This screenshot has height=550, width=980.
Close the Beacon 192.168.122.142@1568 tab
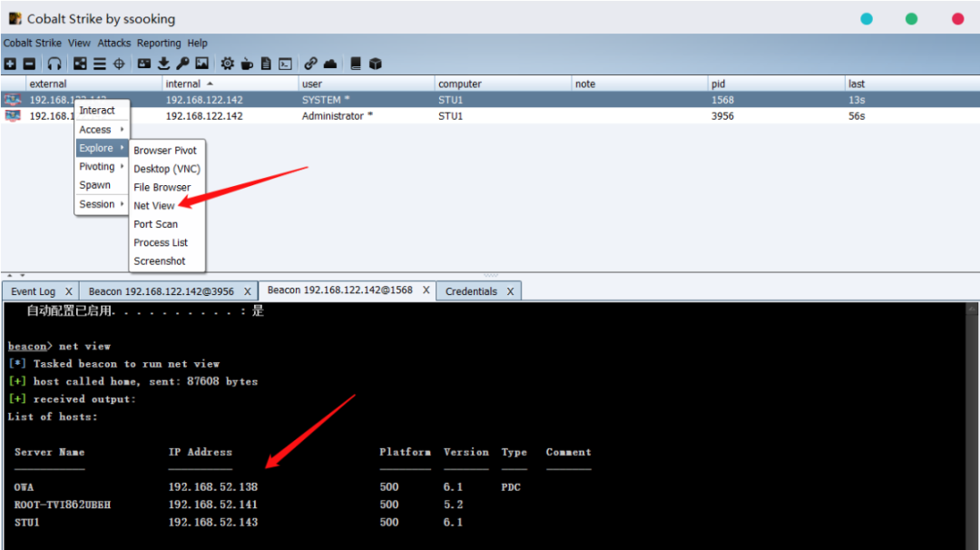pos(426,290)
